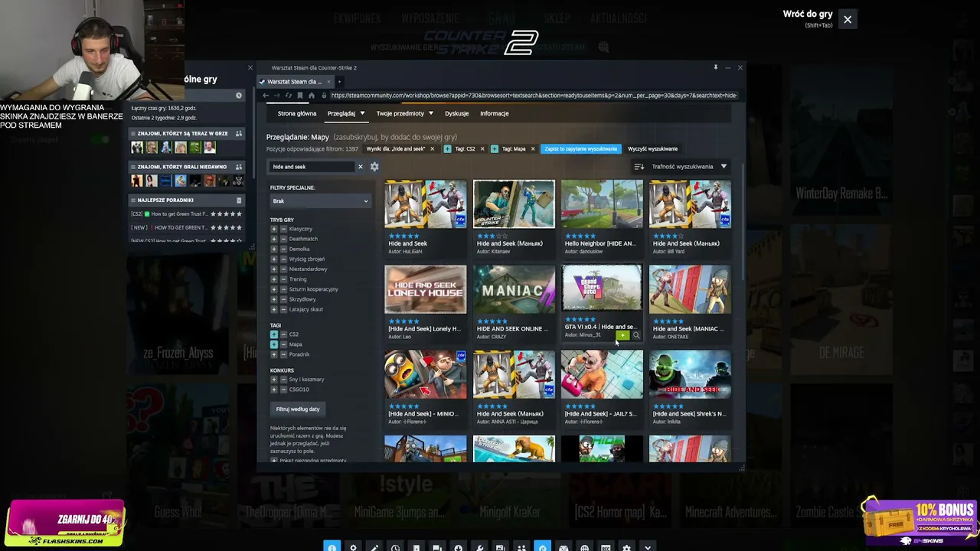Toggle off the active Mapa tag plus

[x=274, y=344]
